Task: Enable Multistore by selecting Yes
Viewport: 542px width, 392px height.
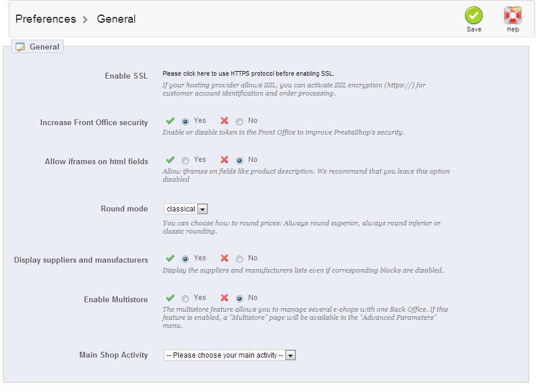Action: tap(185, 299)
